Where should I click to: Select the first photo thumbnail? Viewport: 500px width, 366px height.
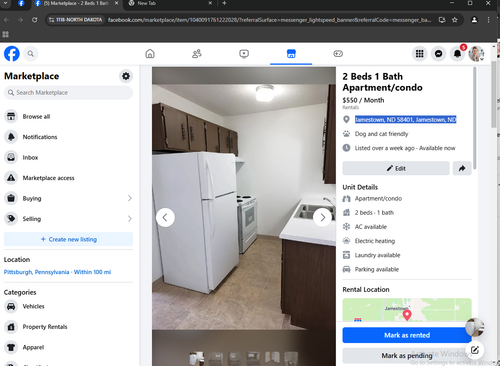click(x=197, y=358)
